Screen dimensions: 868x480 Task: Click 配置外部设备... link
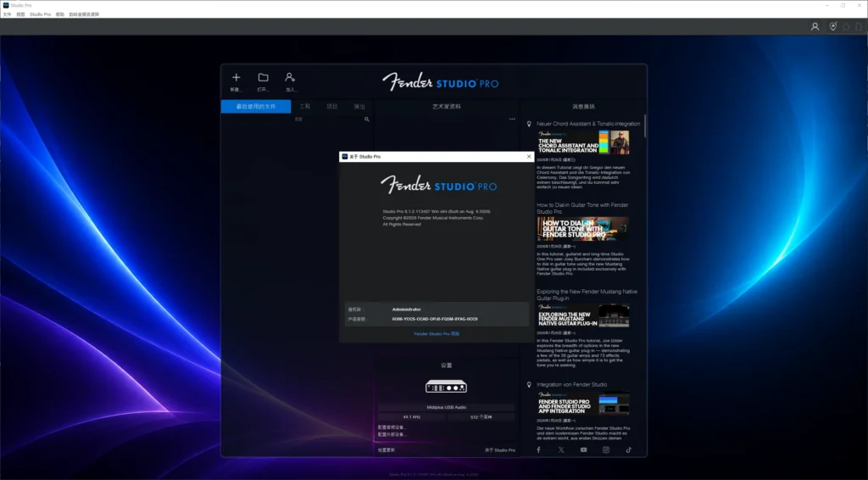click(392, 434)
